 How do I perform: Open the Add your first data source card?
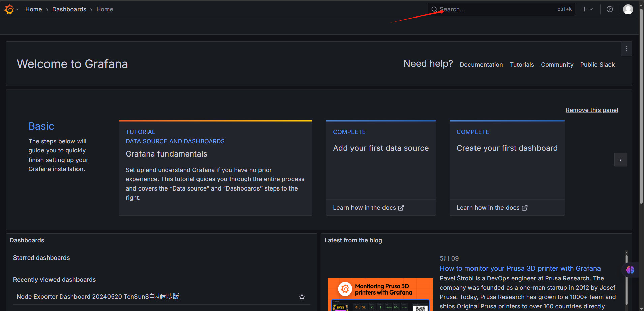click(381, 168)
